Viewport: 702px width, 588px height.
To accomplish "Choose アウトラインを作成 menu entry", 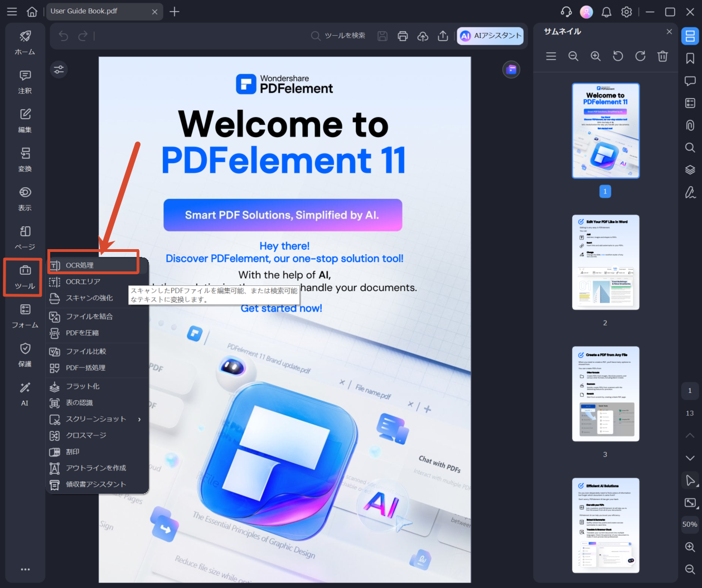I will pyautogui.click(x=98, y=468).
